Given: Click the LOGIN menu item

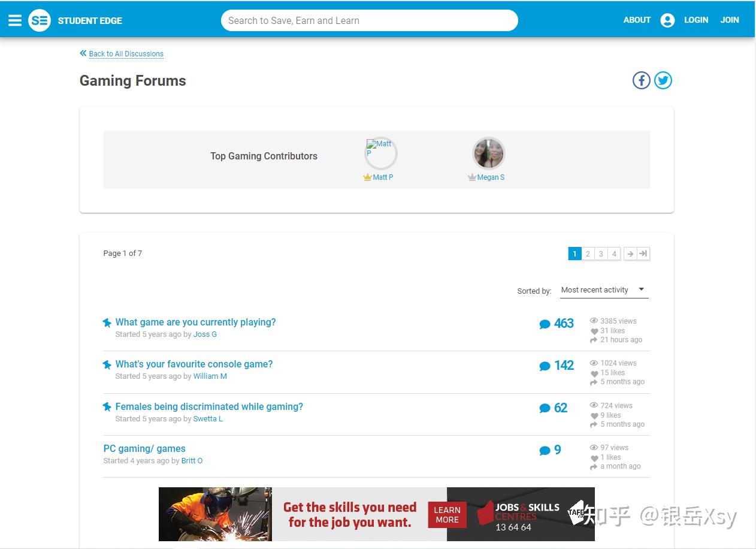Looking at the screenshot, I should [x=696, y=20].
